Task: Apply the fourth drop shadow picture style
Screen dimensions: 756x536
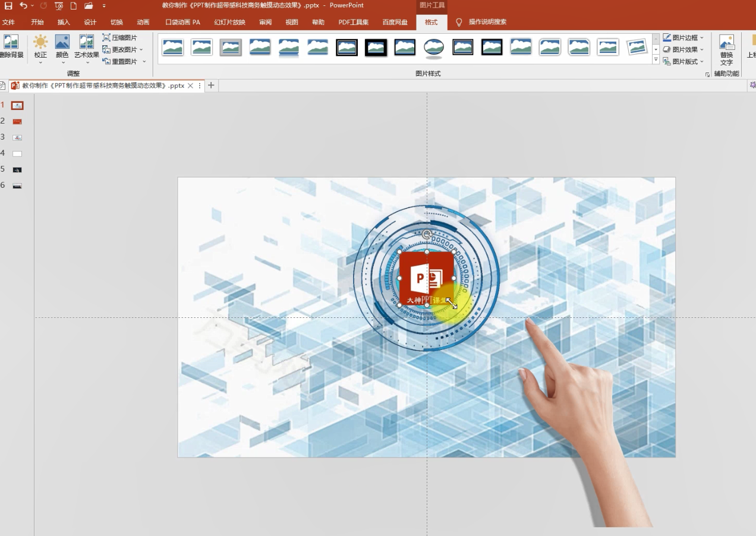Action: (260, 47)
